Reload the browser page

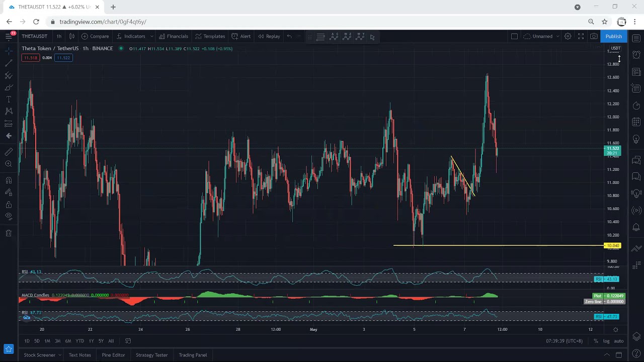point(36,22)
